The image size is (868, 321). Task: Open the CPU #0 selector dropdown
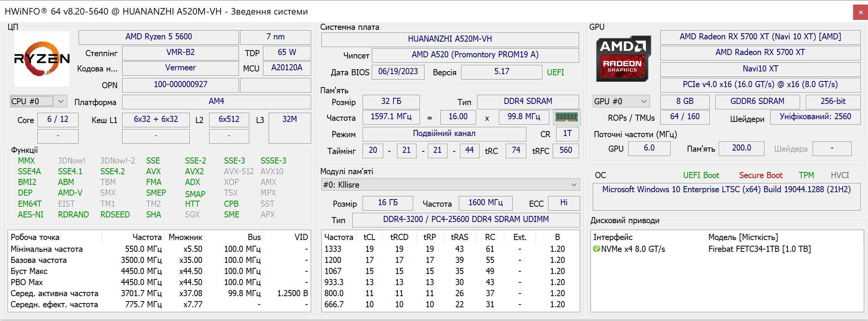(39, 101)
